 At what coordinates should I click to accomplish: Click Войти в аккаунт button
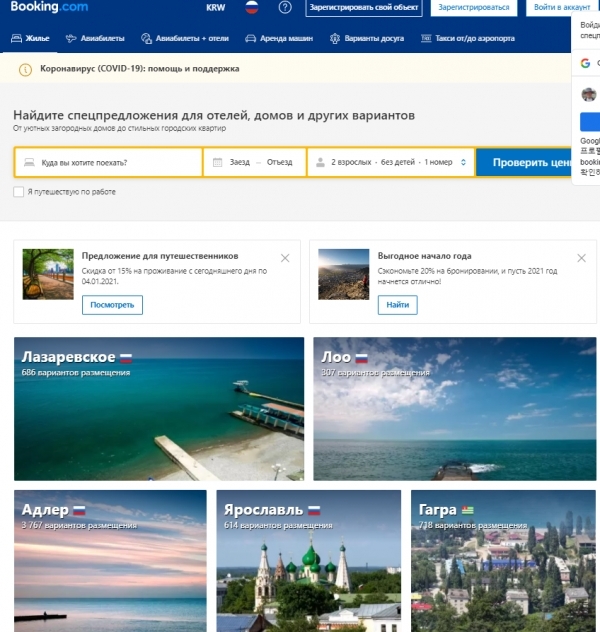click(x=562, y=8)
